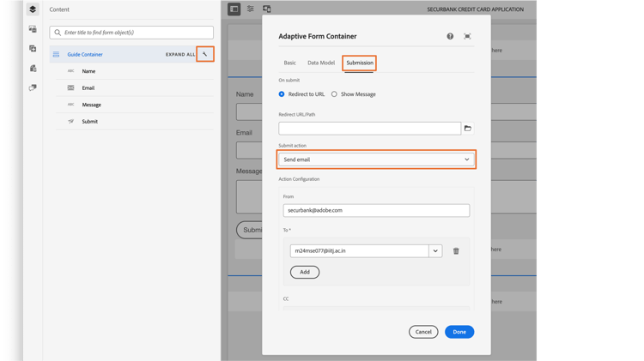This screenshot has height=361, width=644.
Task: Open the Submit action dropdown
Action: tap(376, 159)
